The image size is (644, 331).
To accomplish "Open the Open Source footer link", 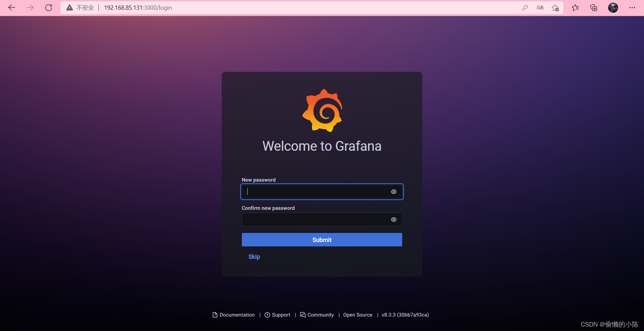I will 358,315.
